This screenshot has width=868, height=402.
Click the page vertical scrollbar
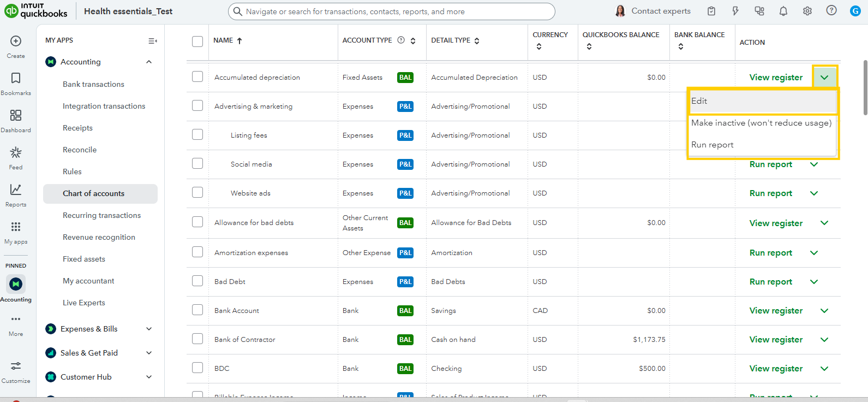coord(865,87)
